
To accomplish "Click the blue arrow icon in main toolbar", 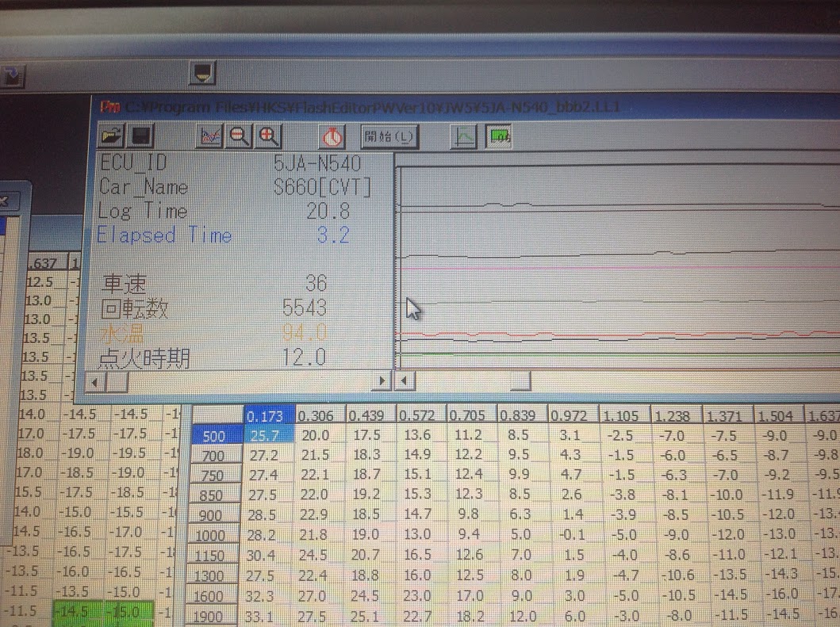I will click(x=11, y=76).
